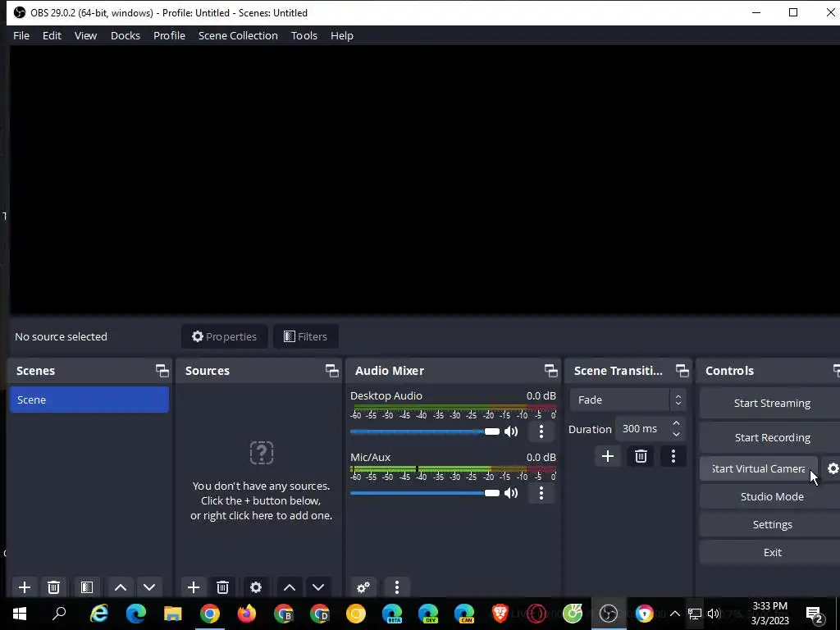
Task: Toggle Studio Mode
Action: click(772, 496)
